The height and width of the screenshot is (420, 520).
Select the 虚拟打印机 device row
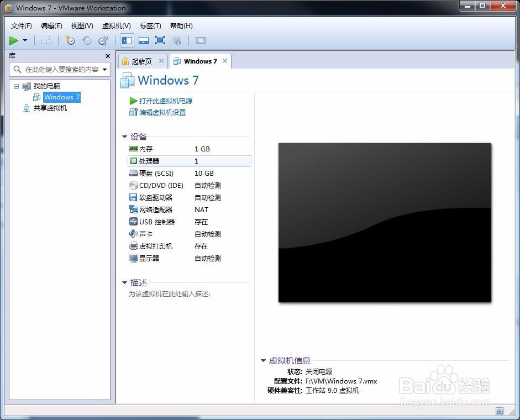point(190,246)
